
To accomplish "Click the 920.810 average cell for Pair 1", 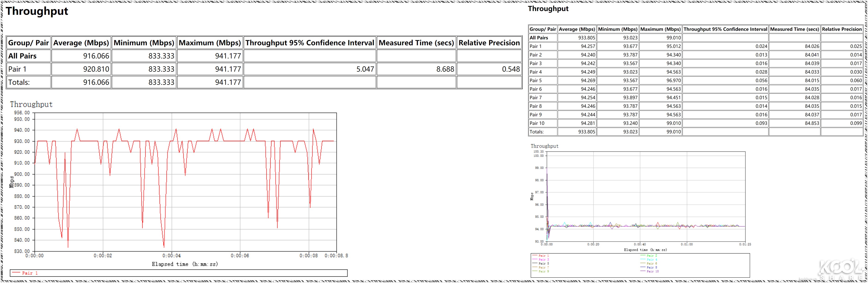I will click(96, 69).
